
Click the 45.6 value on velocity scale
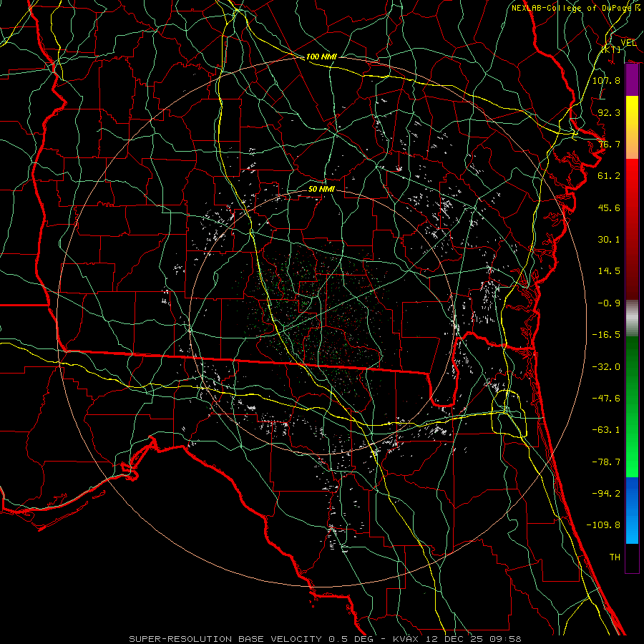pyautogui.click(x=609, y=208)
